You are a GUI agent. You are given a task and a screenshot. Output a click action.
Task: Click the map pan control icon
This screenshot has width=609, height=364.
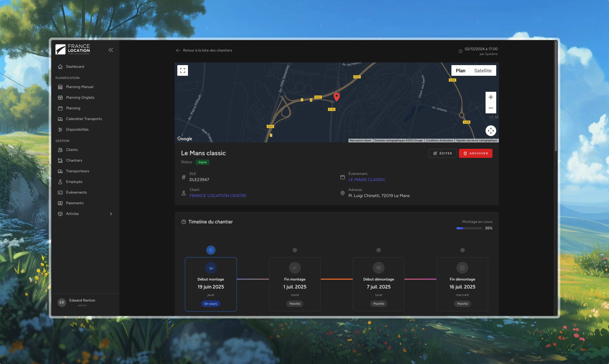coord(491,131)
